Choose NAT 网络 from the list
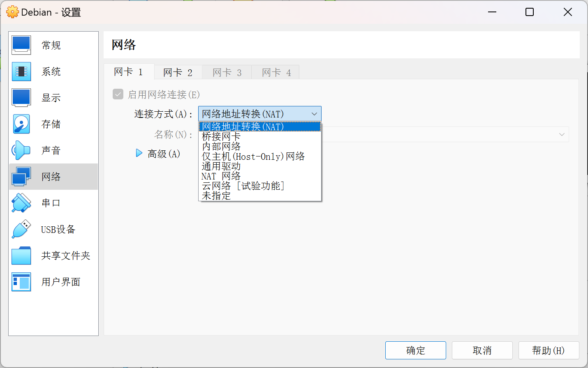This screenshot has width=588, height=368. click(x=260, y=176)
